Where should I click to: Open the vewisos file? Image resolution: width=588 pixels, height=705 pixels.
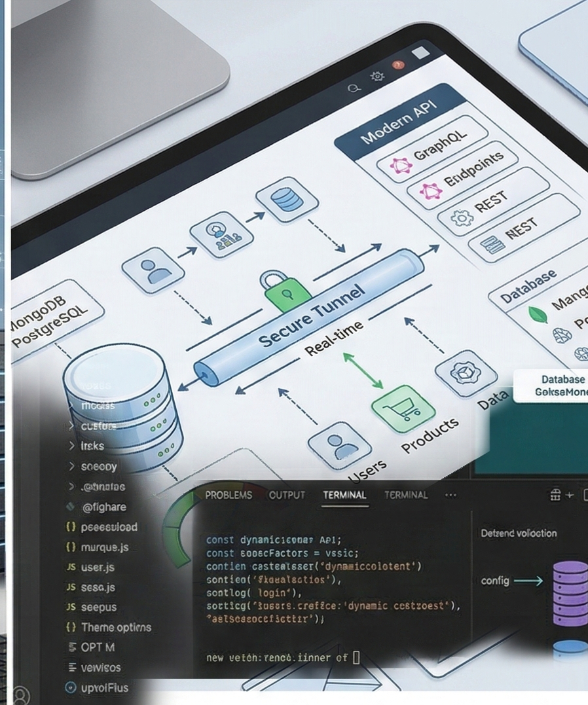(x=101, y=667)
